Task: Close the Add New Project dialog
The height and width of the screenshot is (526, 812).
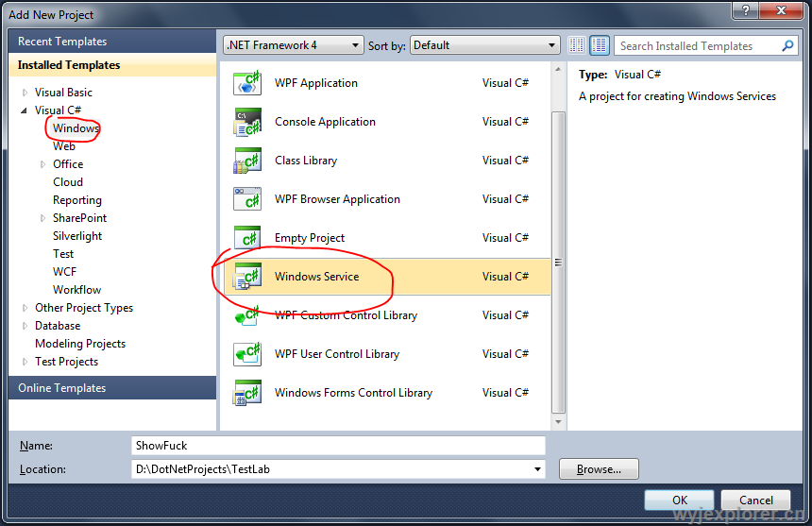Action: pos(782,10)
